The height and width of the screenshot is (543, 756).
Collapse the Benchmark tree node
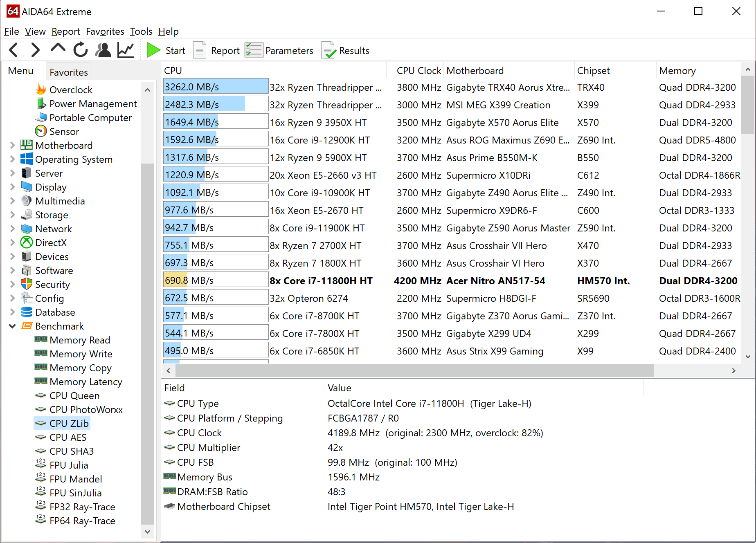[x=12, y=326]
